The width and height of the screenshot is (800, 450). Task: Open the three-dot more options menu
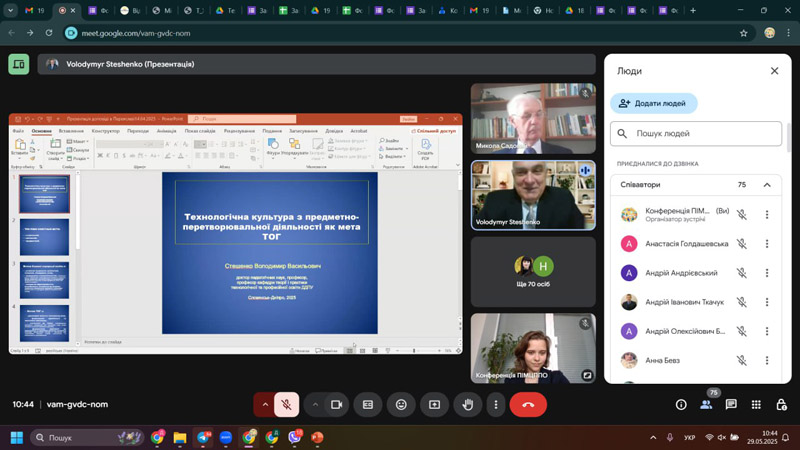(495, 405)
